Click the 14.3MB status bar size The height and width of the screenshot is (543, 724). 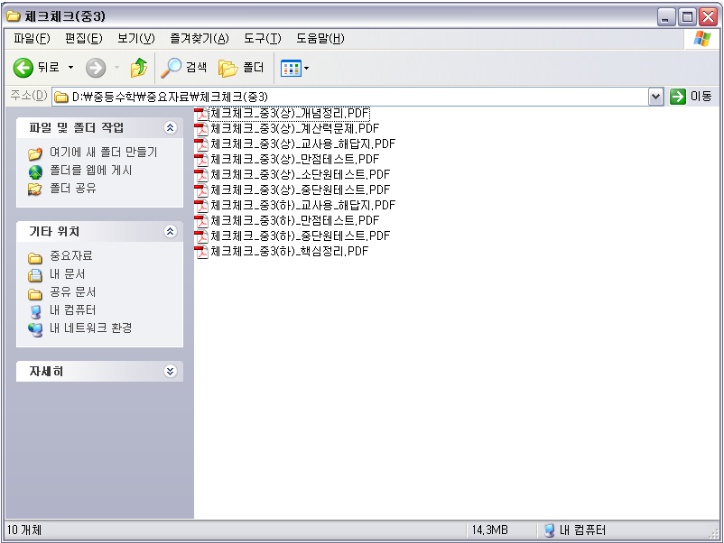click(489, 530)
